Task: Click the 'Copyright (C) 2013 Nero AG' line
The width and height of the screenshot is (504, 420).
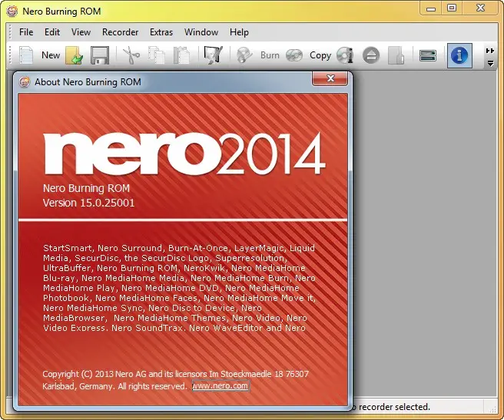Action: [175, 374]
